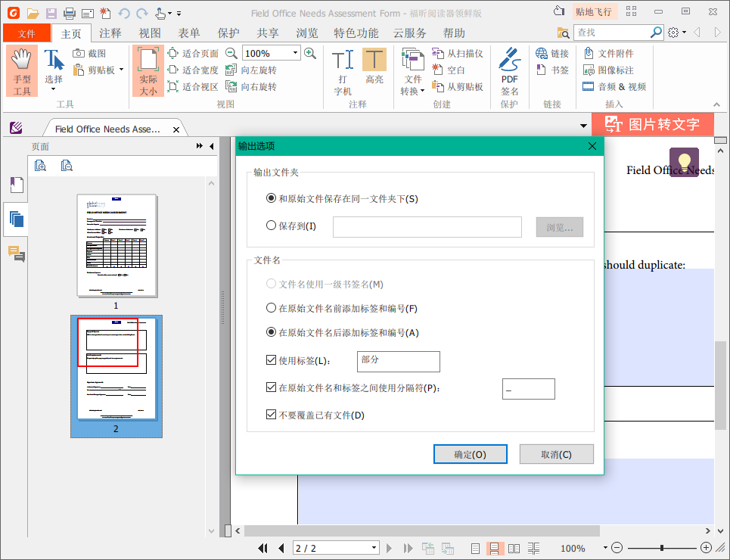Image resolution: width=730 pixels, height=560 pixels.
Task: Enable the 使用标签 checkbox
Action: (x=271, y=359)
